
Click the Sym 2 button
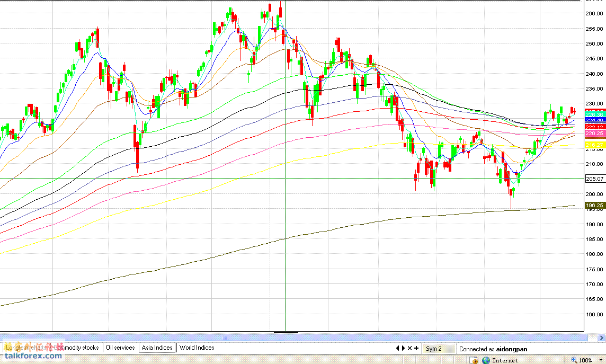440,349
